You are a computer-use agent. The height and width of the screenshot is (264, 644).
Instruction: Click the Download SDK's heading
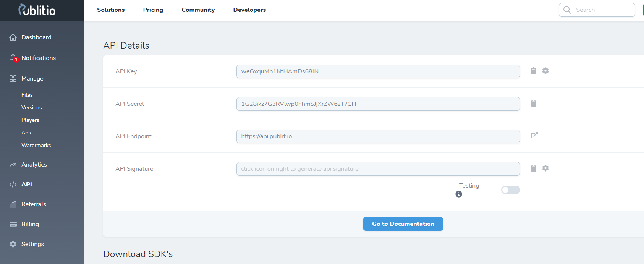coord(138,254)
